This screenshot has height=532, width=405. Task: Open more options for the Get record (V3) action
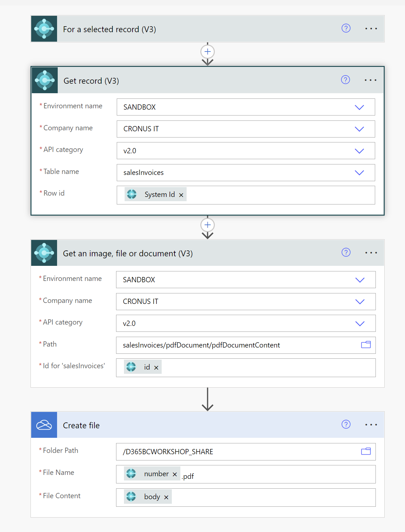click(370, 80)
